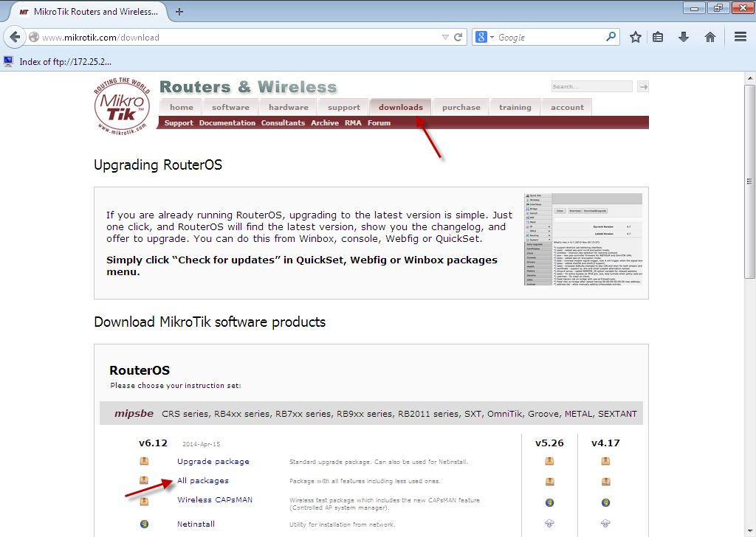Open the Index of ftp bookmark

tap(58, 62)
